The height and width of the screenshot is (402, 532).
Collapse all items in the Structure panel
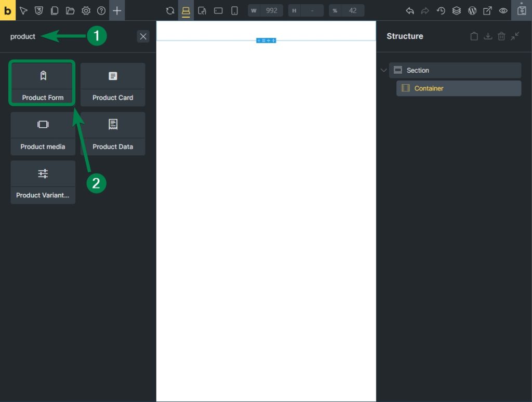tap(515, 36)
